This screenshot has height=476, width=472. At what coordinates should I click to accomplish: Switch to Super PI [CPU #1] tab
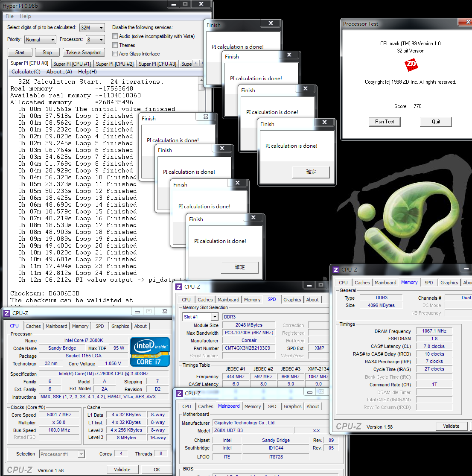pyautogui.click(x=72, y=64)
